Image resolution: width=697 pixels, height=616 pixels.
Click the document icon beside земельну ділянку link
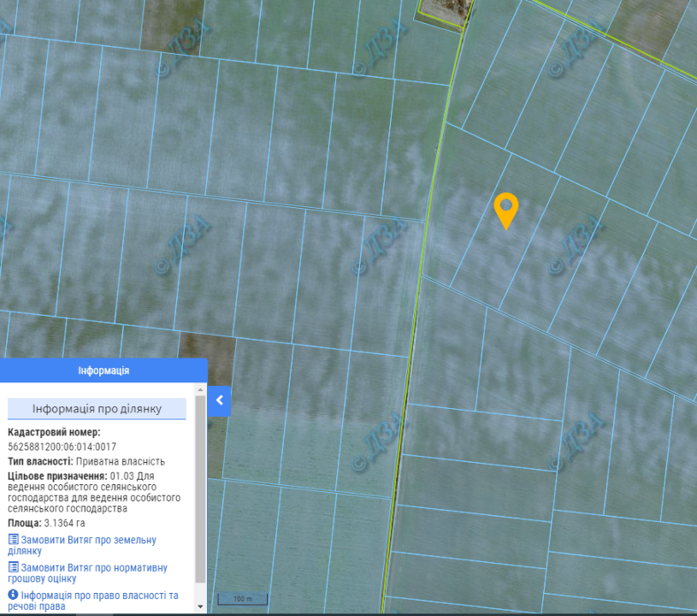pyautogui.click(x=14, y=540)
